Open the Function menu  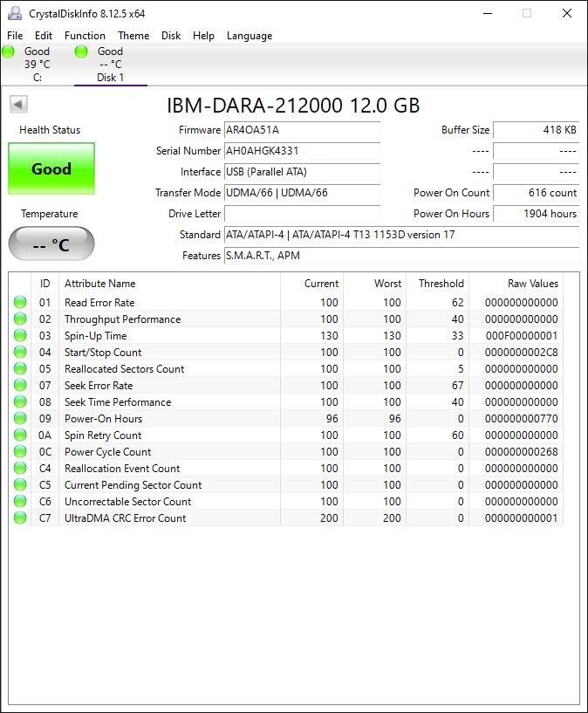point(85,36)
